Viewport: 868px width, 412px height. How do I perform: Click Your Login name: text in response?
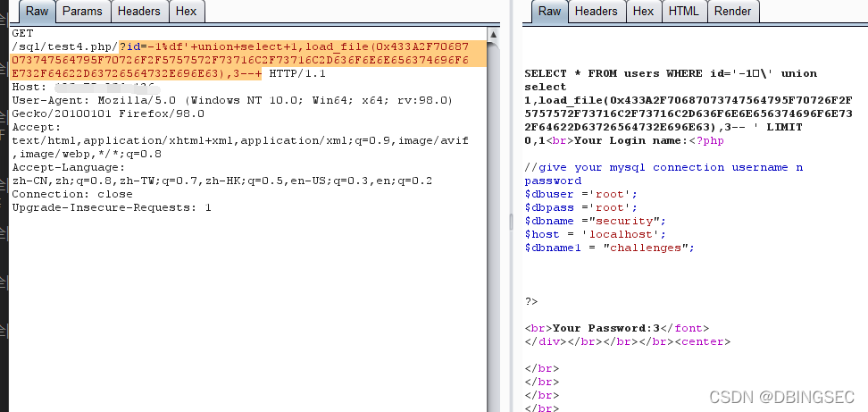[630, 140]
